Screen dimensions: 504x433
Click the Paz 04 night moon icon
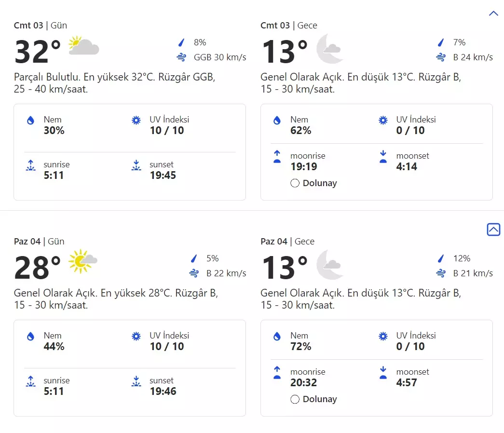point(330,264)
